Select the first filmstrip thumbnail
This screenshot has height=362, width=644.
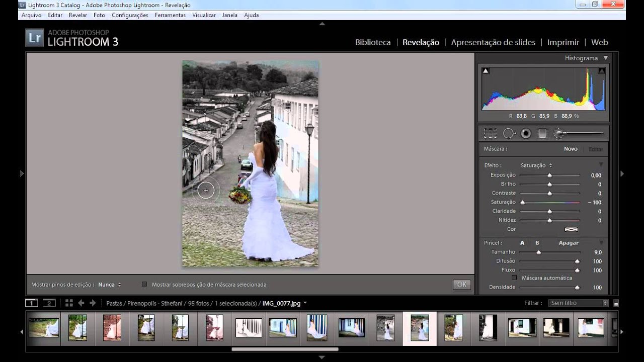[x=44, y=328]
